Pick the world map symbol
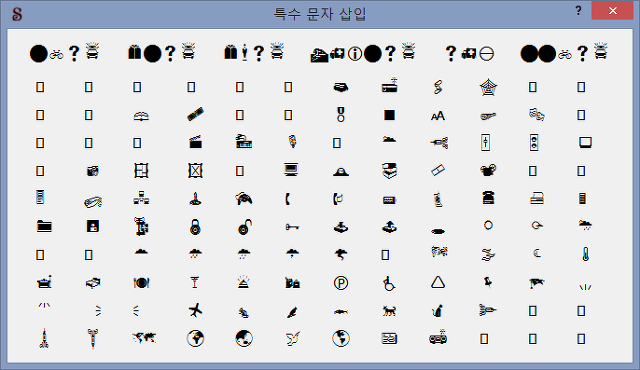 144,337
